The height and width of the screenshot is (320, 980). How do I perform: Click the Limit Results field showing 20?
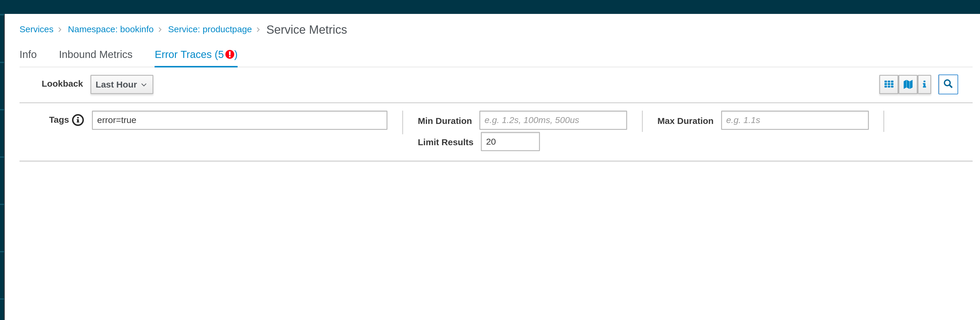point(510,142)
